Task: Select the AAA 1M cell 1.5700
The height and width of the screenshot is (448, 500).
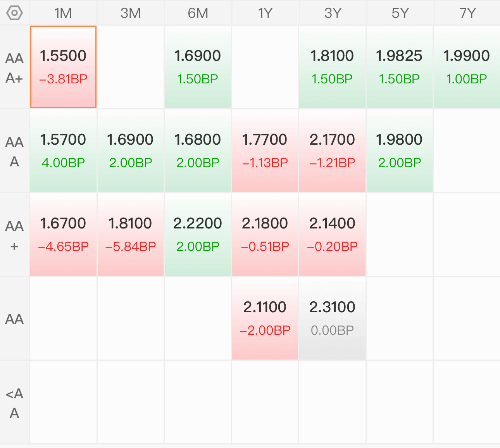Action: click(x=63, y=151)
